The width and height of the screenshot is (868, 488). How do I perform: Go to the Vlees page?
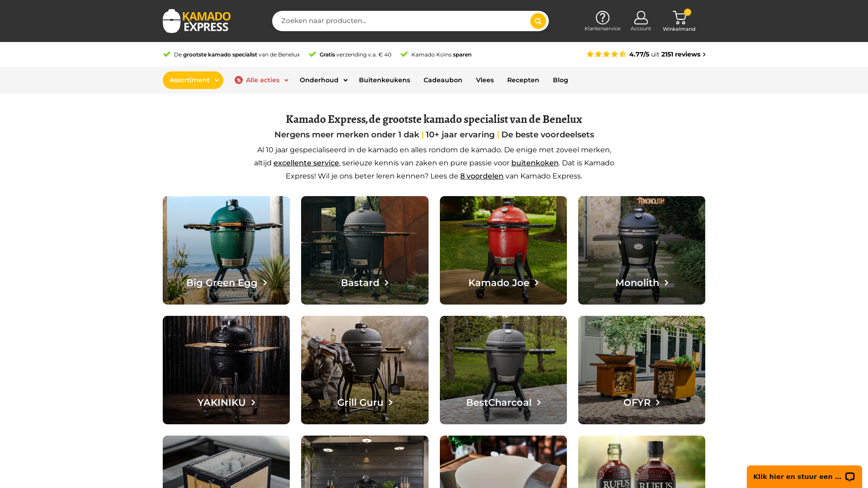click(x=485, y=80)
